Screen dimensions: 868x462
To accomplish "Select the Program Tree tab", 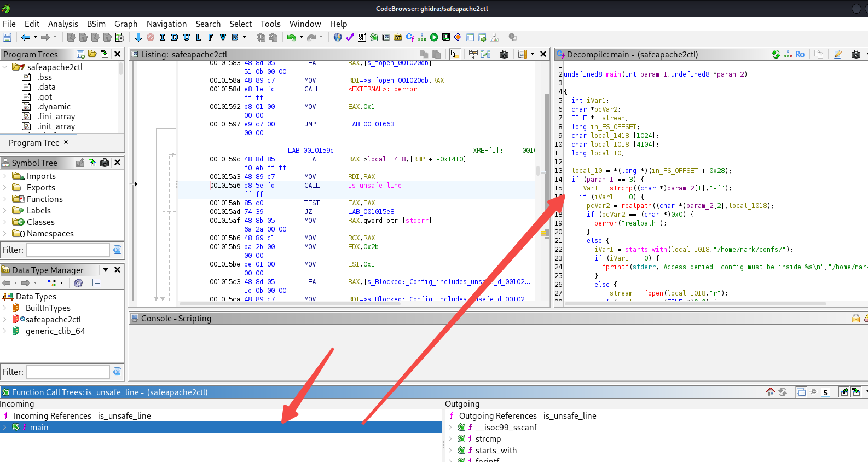I will point(34,142).
